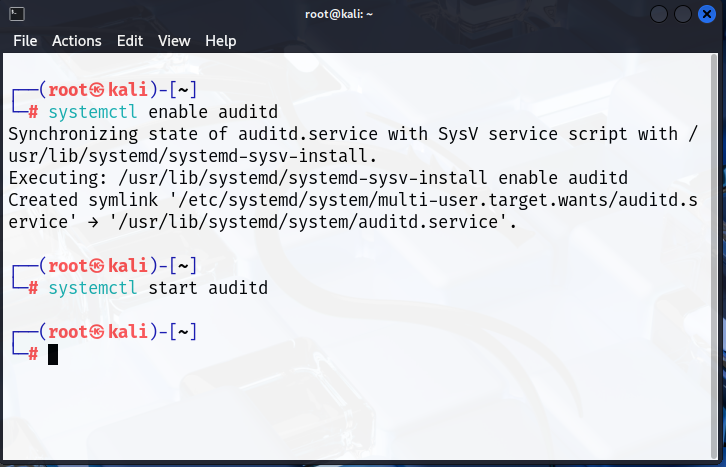Open the Edit menu
Image resolution: width=726 pixels, height=467 pixels.
[130, 41]
